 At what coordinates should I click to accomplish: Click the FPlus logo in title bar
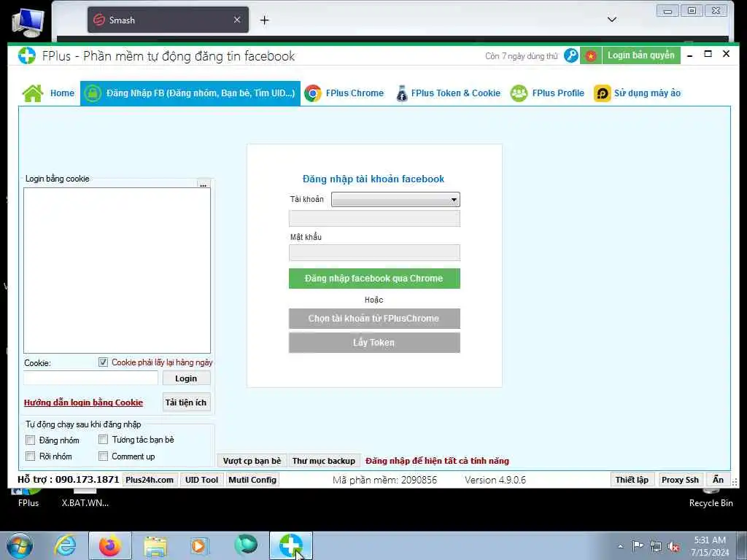[x=27, y=55]
